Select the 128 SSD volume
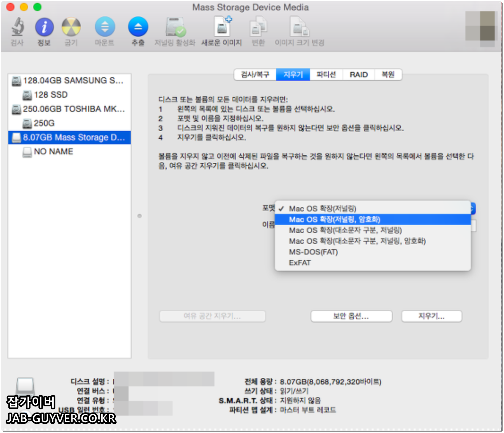 pos(50,95)
